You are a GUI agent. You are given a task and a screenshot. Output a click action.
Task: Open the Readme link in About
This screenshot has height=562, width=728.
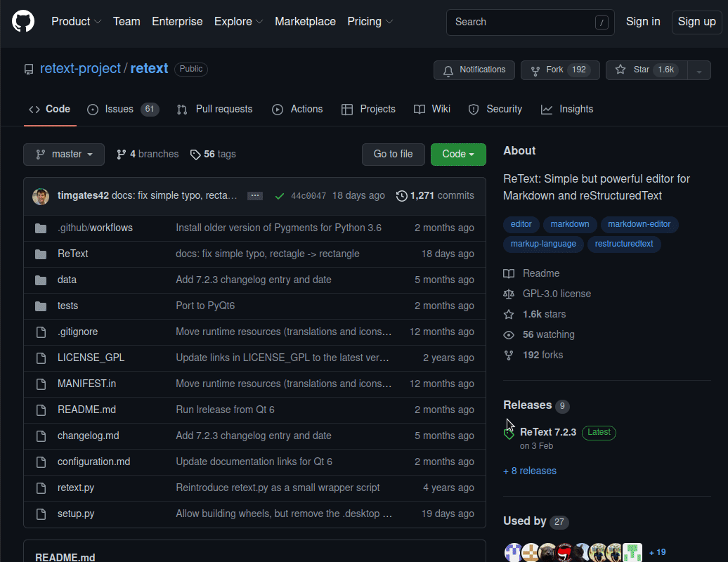tap(532, 273)
